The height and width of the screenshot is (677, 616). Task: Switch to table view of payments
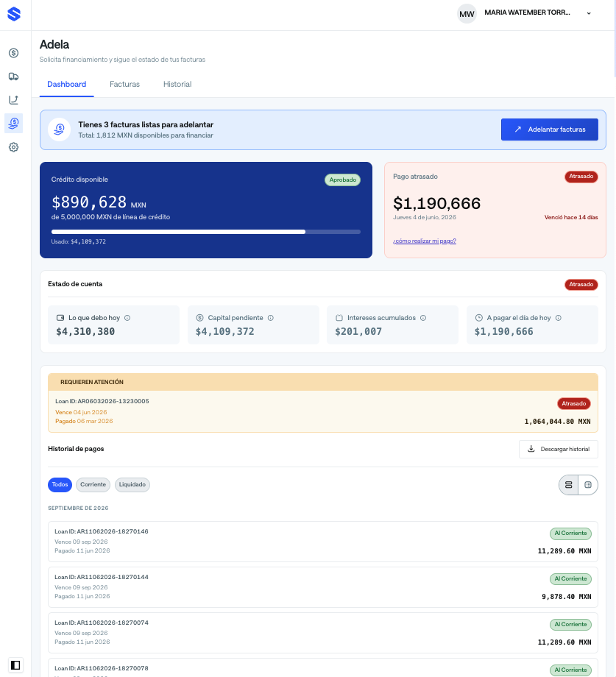coord(588,485)
